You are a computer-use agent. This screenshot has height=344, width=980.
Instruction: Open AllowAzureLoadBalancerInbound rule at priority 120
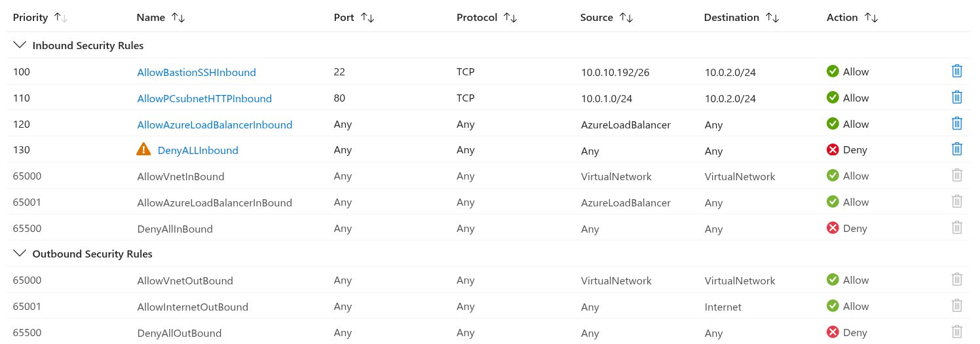click(215, 124)
